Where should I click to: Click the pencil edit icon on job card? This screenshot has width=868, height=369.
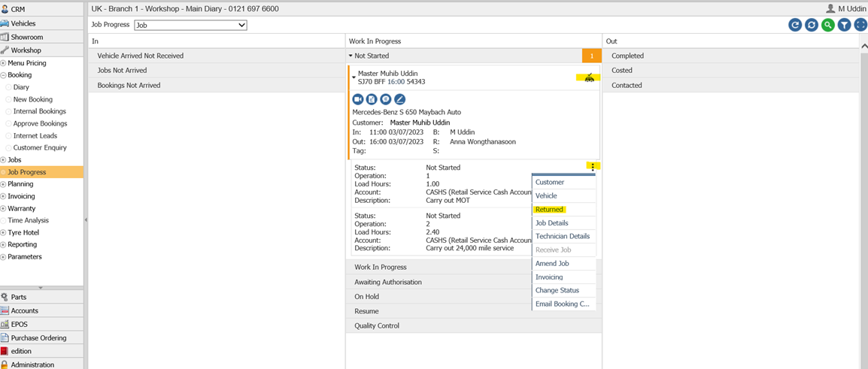click(x=399, y=99)
